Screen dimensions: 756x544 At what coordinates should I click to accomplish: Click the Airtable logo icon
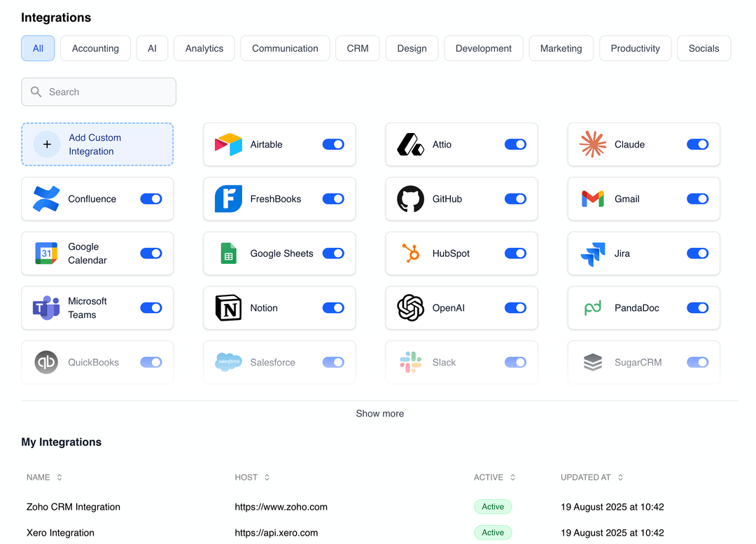[228, 144]
